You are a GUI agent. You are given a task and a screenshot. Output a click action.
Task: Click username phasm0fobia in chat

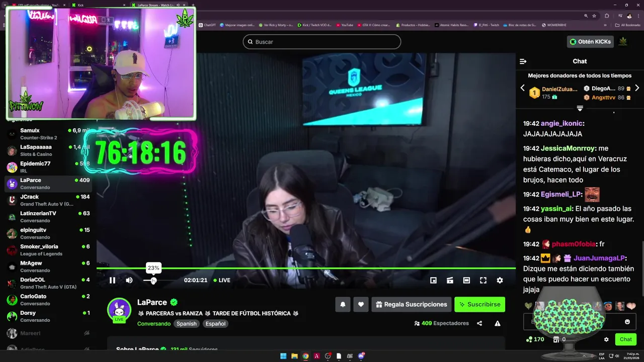tap(573, 244)
